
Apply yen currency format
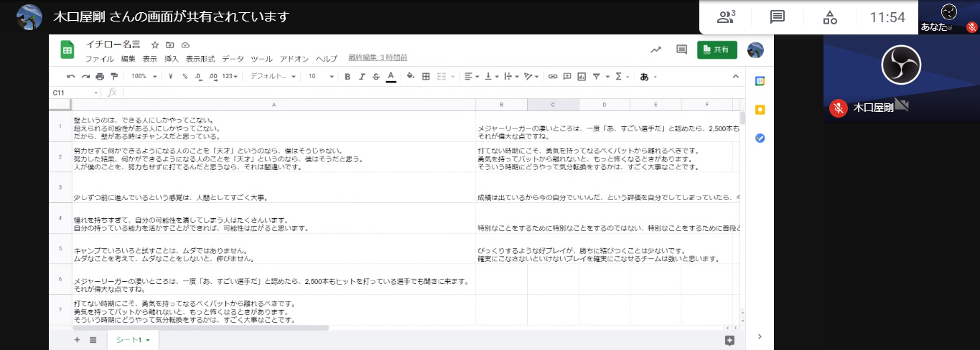coord(171,76)
